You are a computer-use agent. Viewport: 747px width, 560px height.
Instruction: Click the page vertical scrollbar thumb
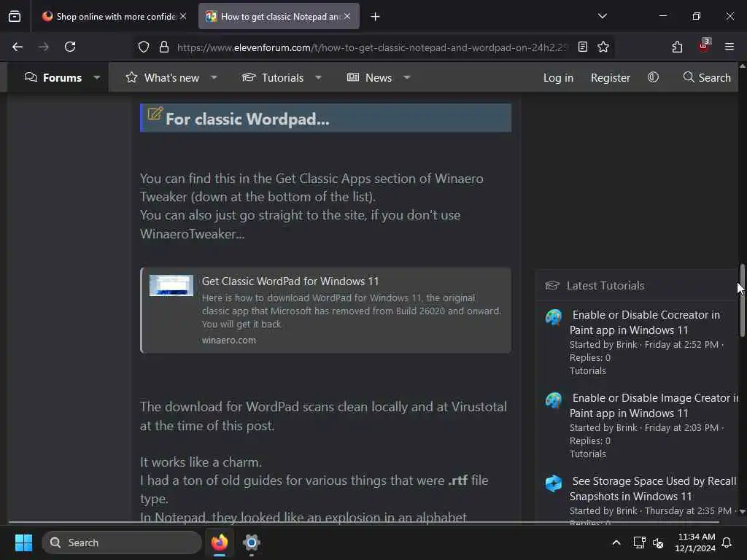click(742, 300)
